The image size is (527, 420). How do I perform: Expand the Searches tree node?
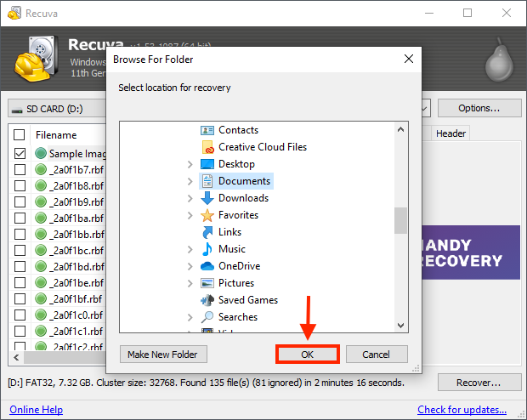(190, 317)
